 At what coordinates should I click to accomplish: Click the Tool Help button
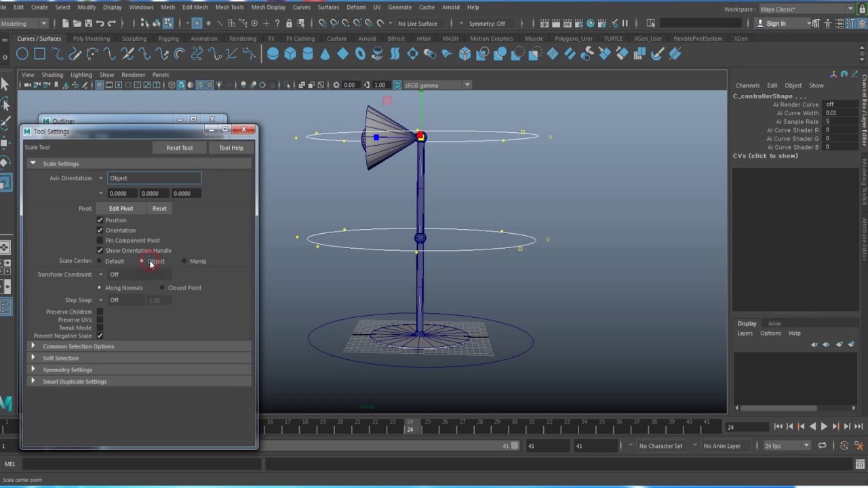tap(231, 148)
